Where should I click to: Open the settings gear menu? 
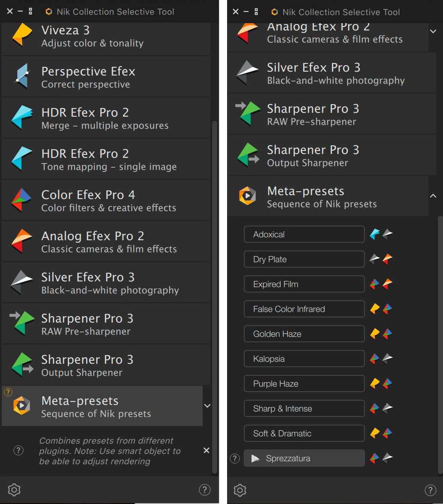tap(14, 490)
